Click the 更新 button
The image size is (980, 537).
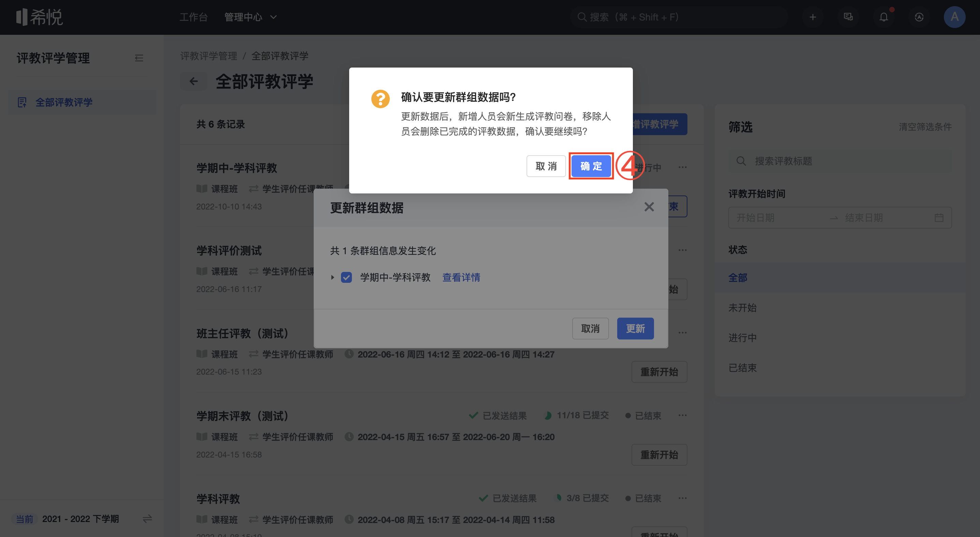point(635,328)
